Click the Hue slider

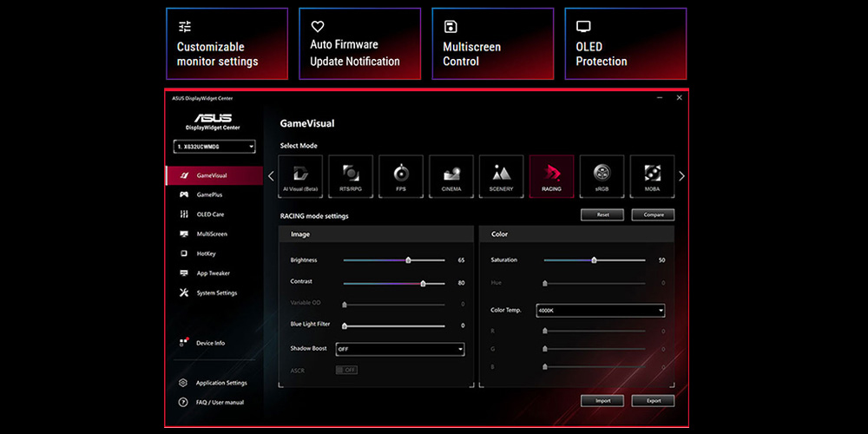pyautogui.click(x=595, y=284)
